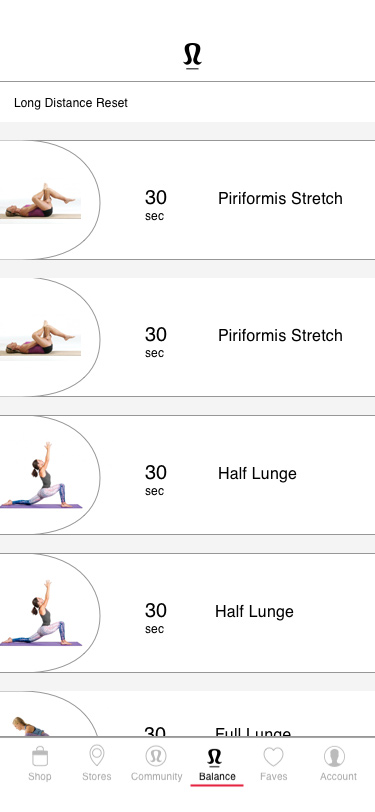Open the Faves heart icon

pyautogui.click(x=273, y=757)
